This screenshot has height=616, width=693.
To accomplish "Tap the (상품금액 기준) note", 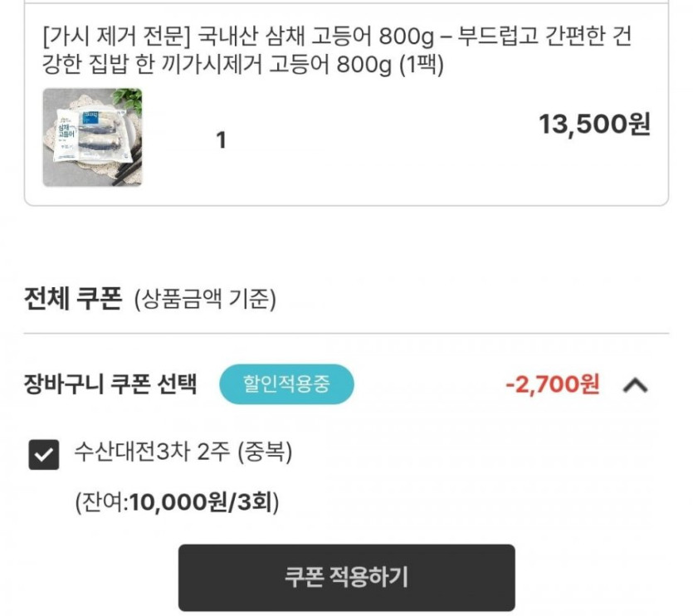I will [205, 299].
